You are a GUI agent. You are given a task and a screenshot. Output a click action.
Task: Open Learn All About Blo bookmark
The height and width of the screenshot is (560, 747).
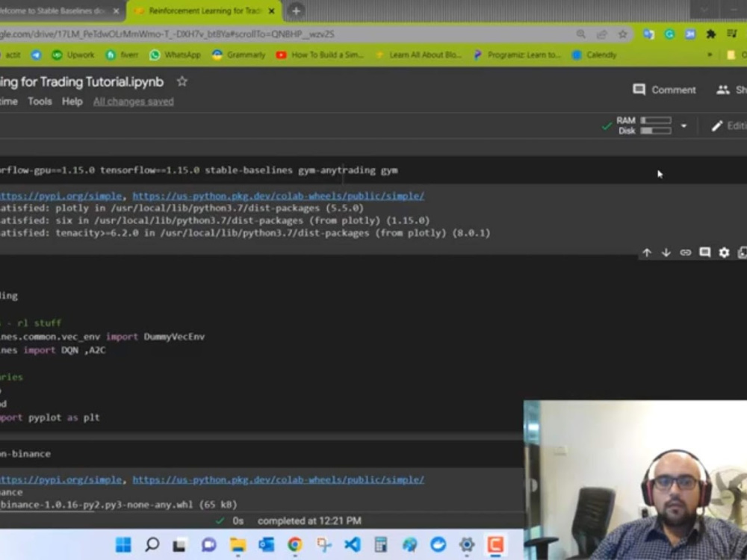pos(418,55)
